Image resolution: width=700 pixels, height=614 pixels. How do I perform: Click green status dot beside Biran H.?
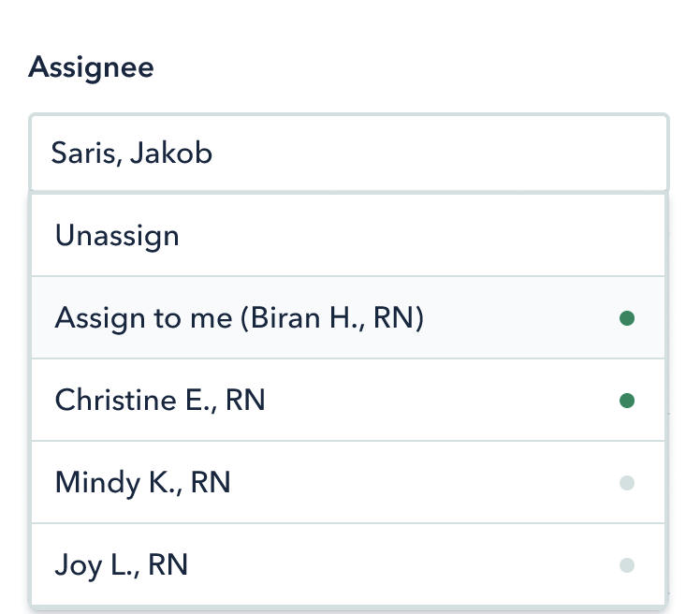(627, 319)
